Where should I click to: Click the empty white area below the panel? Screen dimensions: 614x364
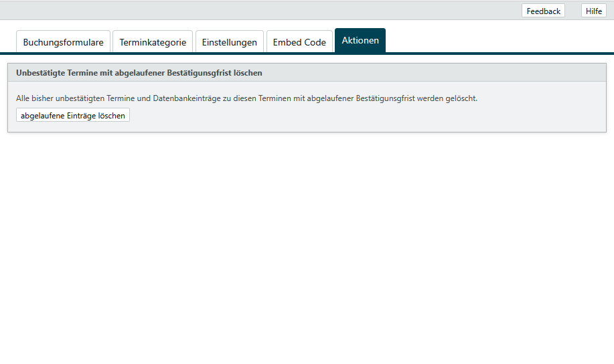(307, 248)
